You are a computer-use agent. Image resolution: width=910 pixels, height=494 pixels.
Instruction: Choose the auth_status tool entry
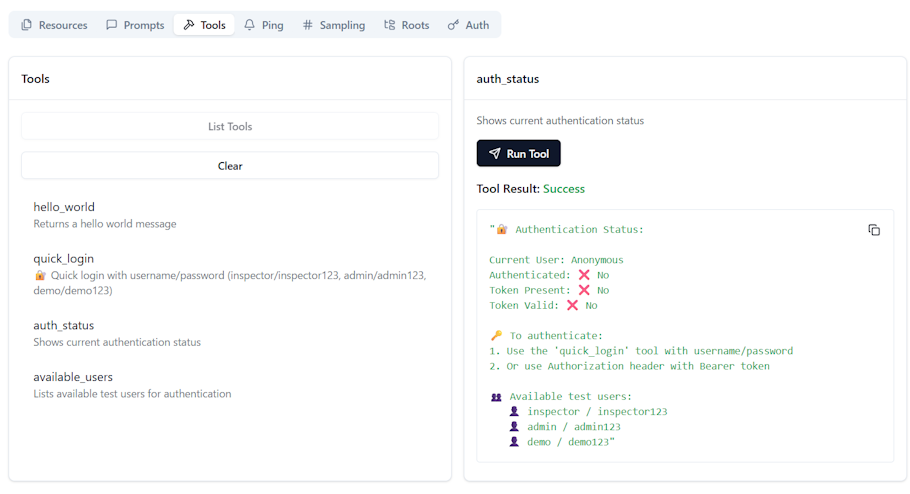coord(63,325)
